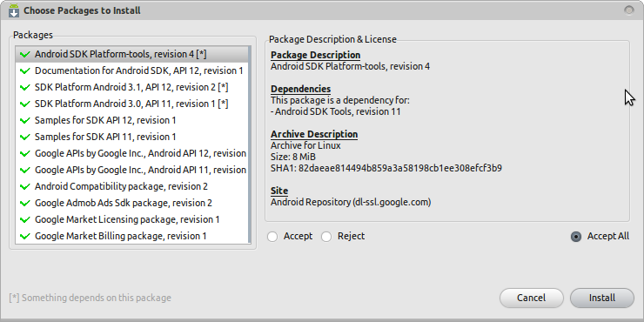Select Samples for SDK API 11 row
The width and height of the screenshot is (644, 322).
tap(131, 137)
